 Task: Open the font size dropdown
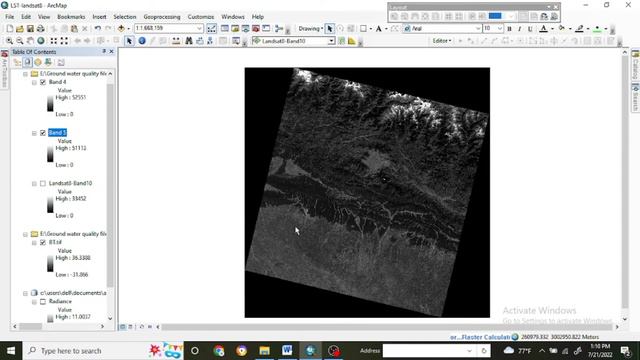(500, 29)
